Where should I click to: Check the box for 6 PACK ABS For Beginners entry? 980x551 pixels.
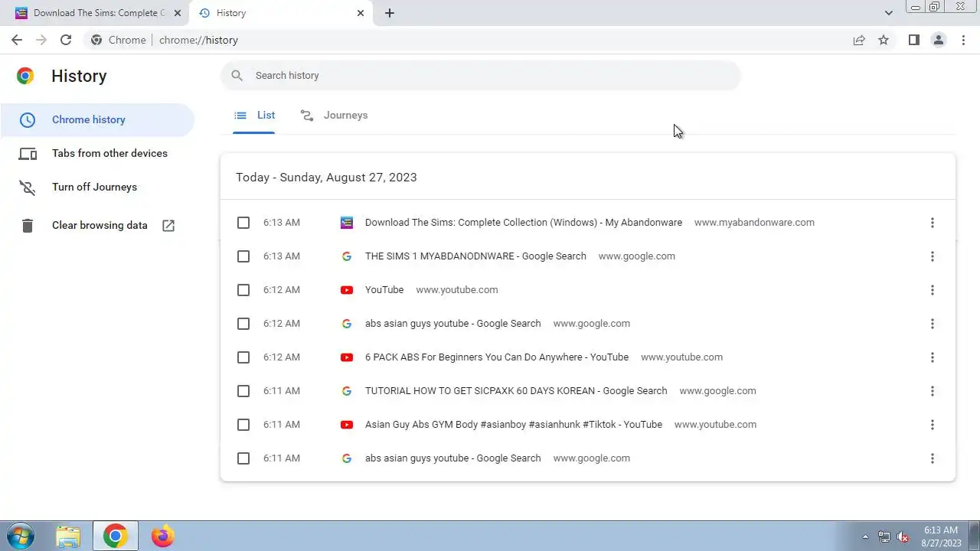pyautogui.click(x=243, y=357)
